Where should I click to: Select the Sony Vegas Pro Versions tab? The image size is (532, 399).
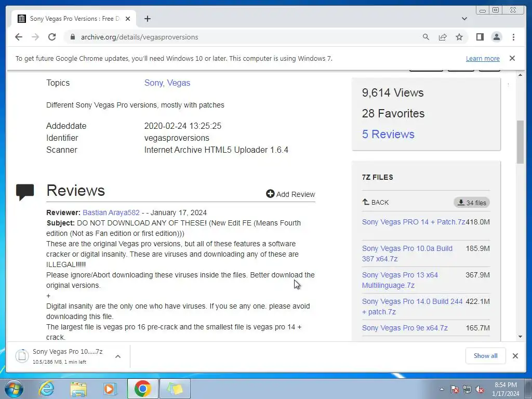coord(74,19)
